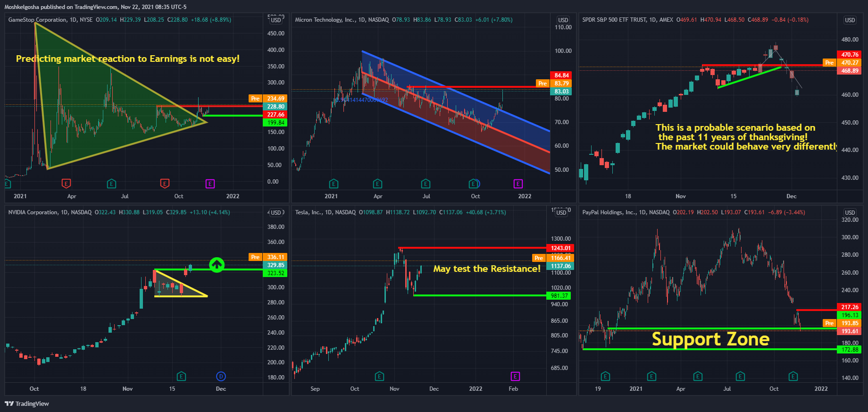Open USD currency selector on NVIDIA chart
Viewport: 868px width, 412px height.
[276, 212]
